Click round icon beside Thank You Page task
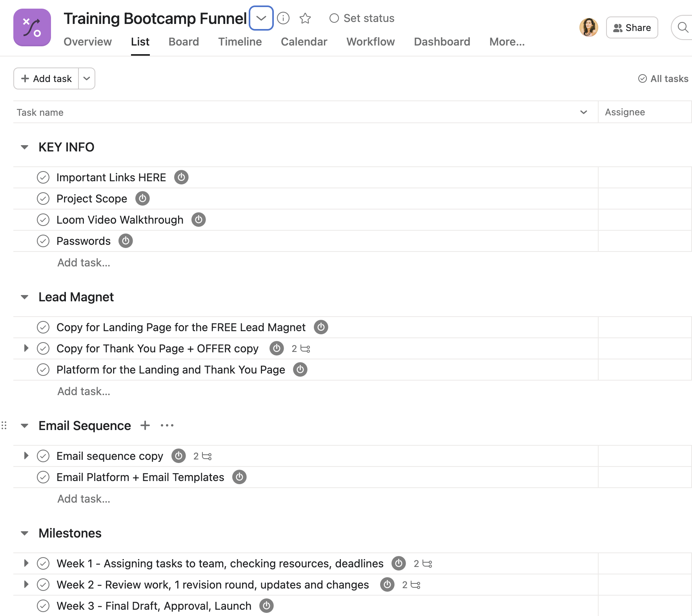 [x=277, y=348]
